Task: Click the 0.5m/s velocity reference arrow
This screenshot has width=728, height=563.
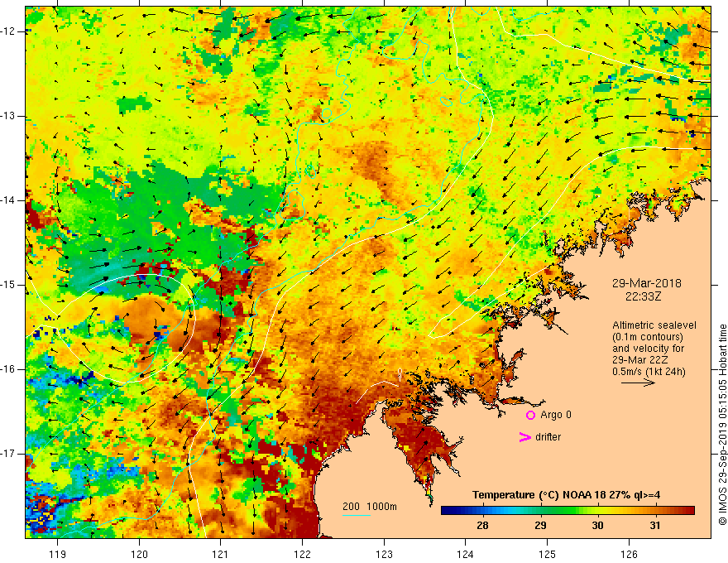Action: [x=638, y=383]
